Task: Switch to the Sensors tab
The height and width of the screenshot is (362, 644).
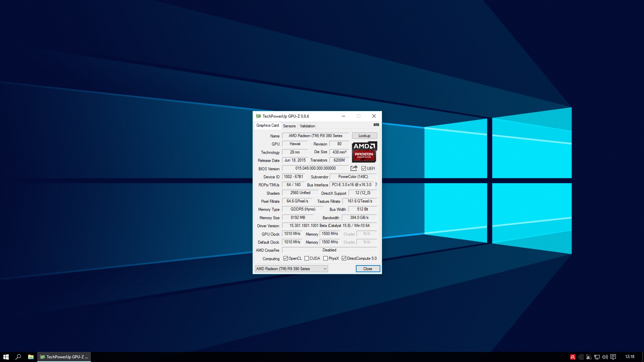Action: pyautogui.click(x=289, y=126)
